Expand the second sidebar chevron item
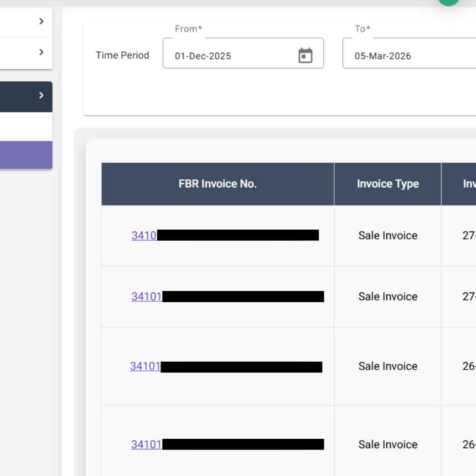 [x=41, y=52]
